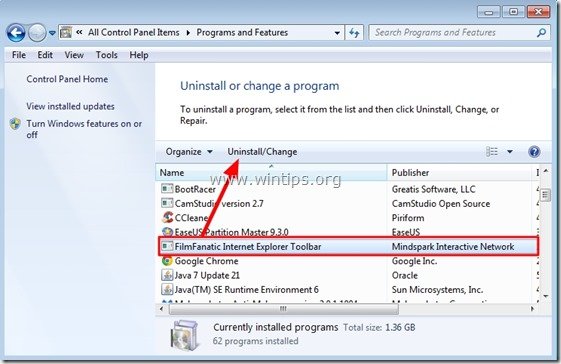Viewport: 561px width, 364px height.
Task: Select EaseUS Partition Master 9.3.0 entry
Action: 231,232
